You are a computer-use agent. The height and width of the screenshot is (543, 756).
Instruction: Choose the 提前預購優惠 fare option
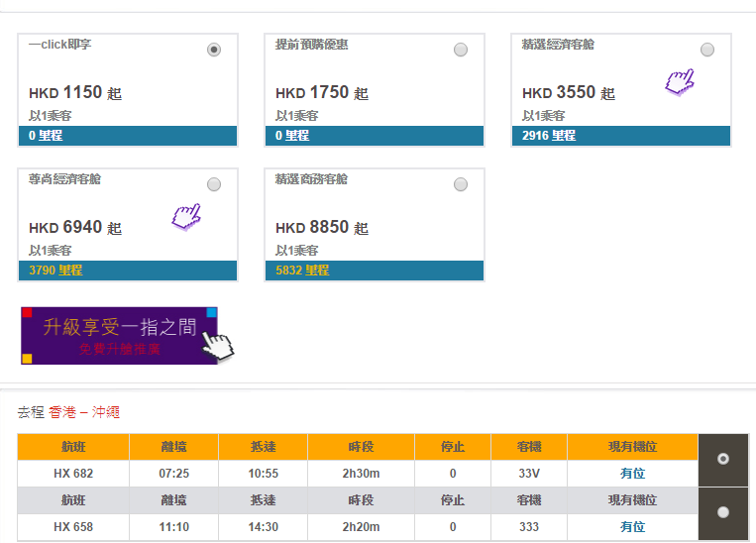[461, 50]
